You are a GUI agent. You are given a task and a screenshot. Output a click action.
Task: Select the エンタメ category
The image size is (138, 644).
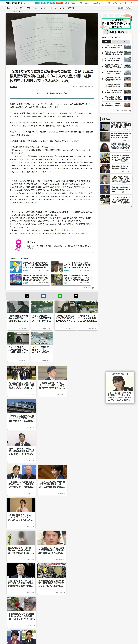pos(44,8)
